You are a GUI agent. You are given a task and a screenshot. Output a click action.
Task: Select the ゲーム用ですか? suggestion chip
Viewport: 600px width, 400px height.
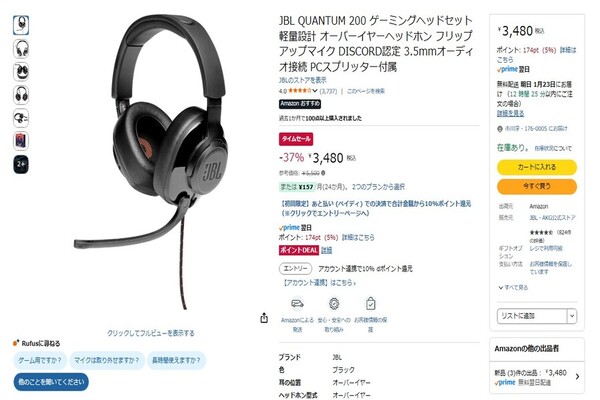(x=40, y=360)
